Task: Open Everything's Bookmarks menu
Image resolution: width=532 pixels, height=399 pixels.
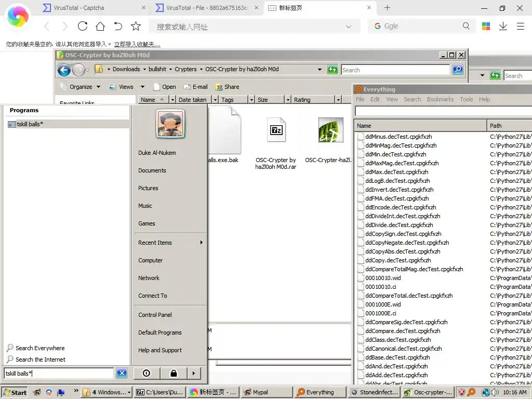Action: [x=440, y=99]
